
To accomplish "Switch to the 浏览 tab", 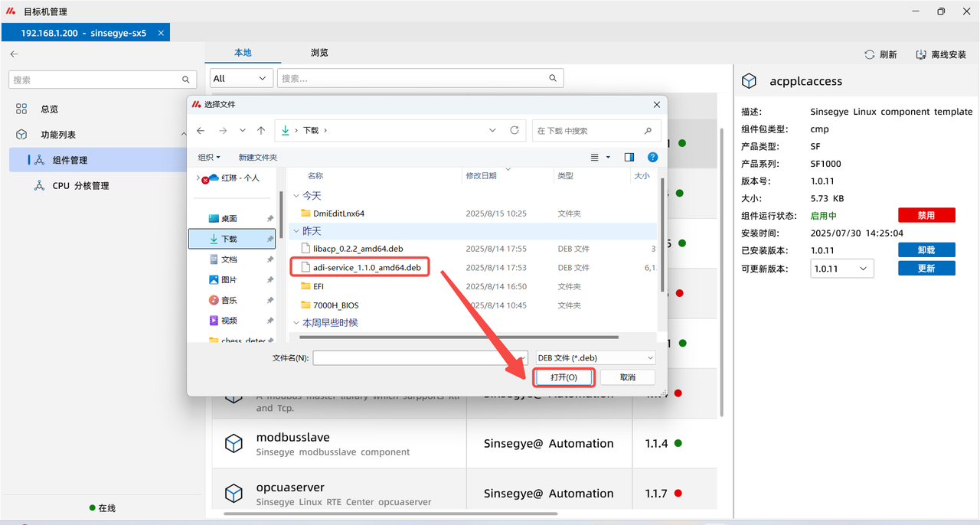I will coord(319,53).
